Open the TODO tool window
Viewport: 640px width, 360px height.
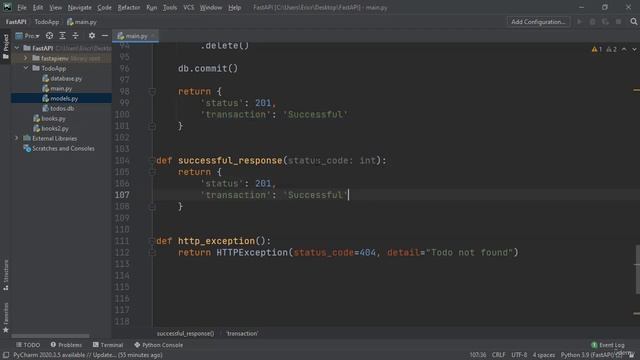tap(28, 345)
